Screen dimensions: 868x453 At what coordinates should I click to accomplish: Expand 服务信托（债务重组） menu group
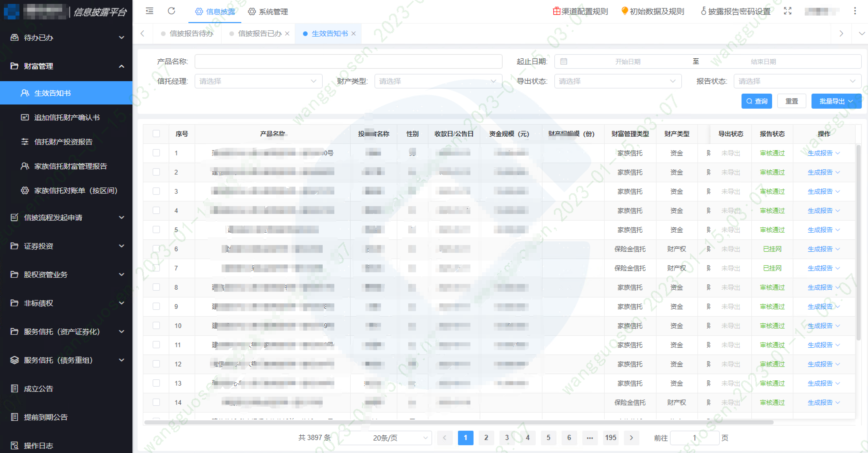66,360
